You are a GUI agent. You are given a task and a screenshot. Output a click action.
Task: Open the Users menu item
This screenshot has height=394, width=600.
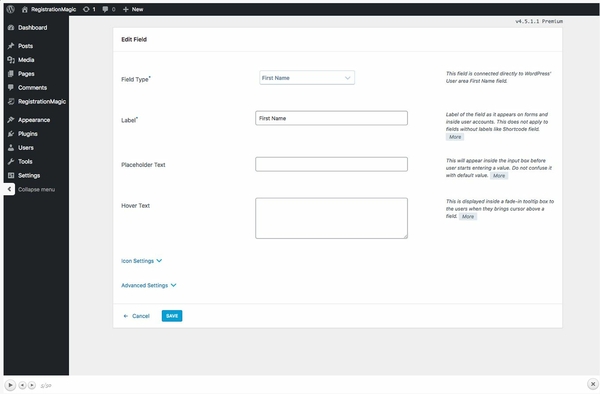pos(26,148)
